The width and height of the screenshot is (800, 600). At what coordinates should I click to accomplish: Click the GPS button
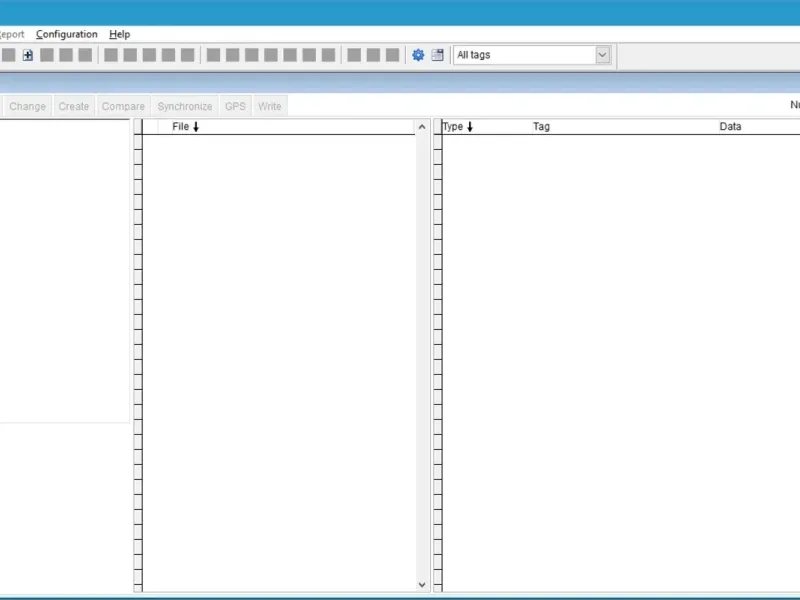click(x=235, y=106)
